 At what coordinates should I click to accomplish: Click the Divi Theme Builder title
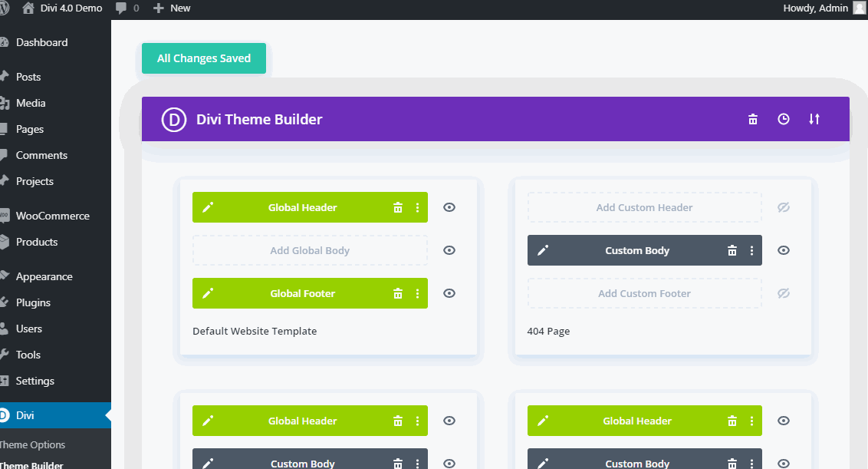click(x=259, y=119)
